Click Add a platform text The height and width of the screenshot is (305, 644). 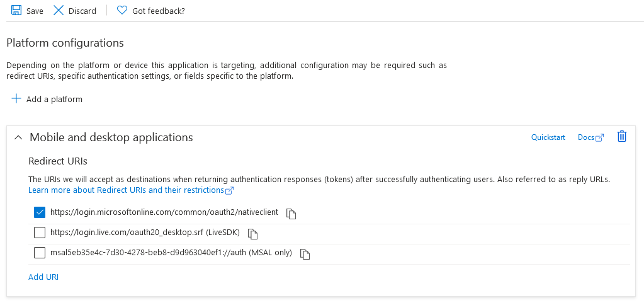[x=54, y=99]
